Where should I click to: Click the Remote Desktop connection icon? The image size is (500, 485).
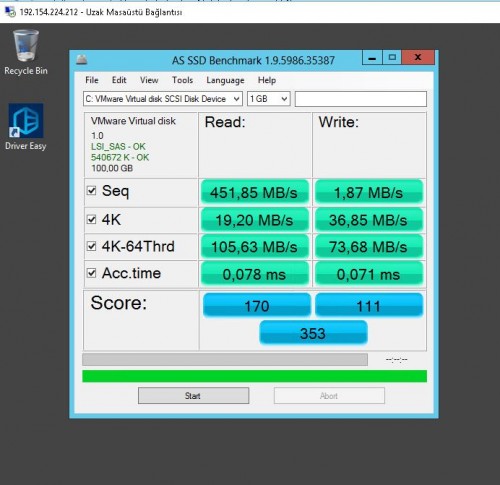click(x=10, y=12)
